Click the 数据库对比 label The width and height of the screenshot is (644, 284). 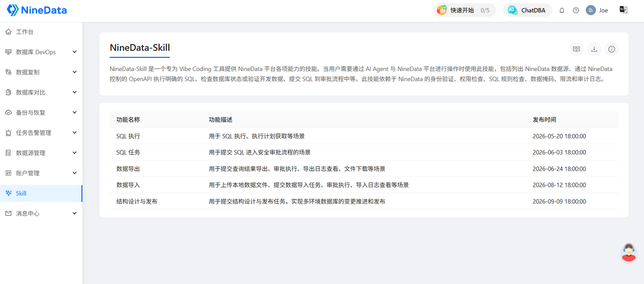pyautogui.click(x=31, y=92)
